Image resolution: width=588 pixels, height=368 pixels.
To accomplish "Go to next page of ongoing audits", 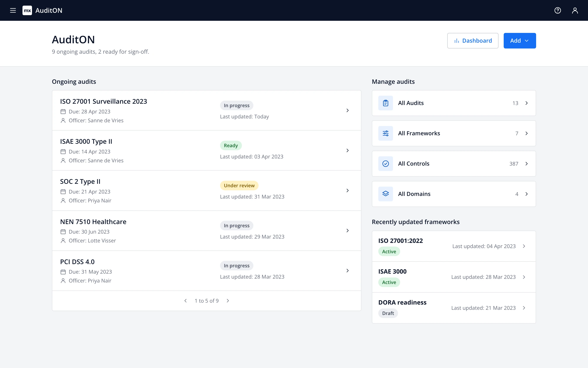I will pyautogui.click(x=228, y=301).
